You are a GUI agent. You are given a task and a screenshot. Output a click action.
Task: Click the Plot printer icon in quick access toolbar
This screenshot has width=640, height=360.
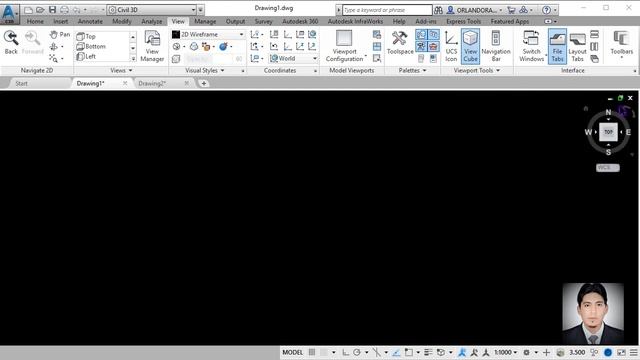[64, 9]
